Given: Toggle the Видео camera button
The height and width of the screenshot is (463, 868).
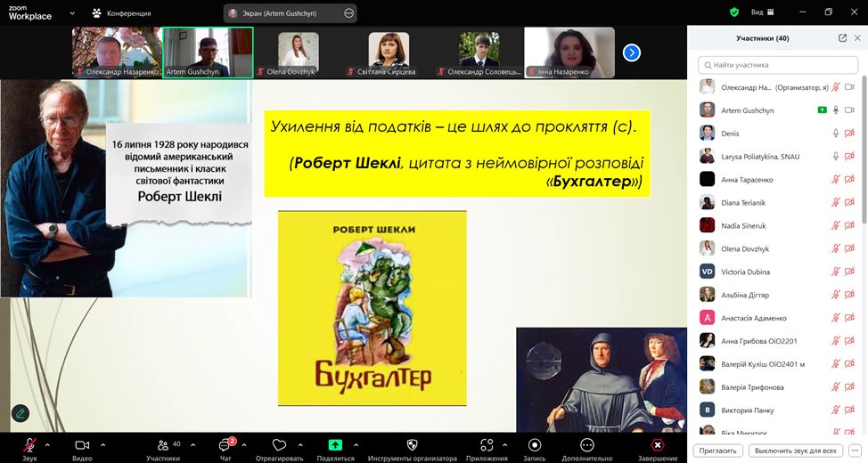Looking at the screenshot, I should pyautogui.click(x=82, y=449).
